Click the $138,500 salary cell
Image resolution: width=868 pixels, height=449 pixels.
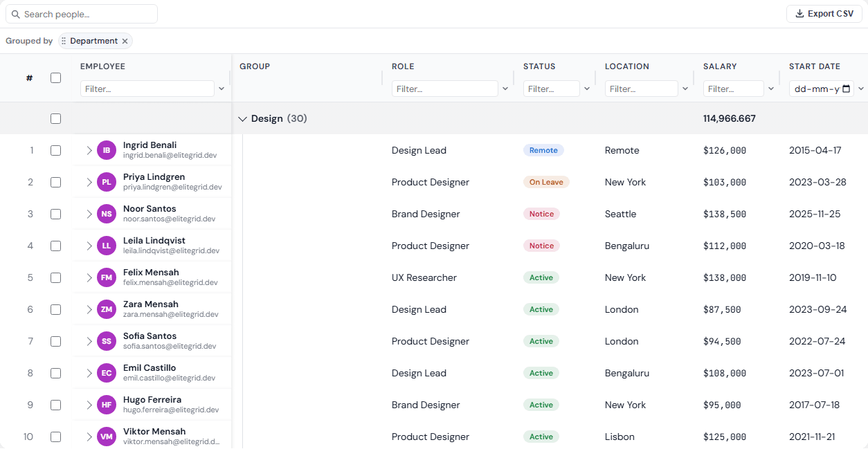point(725,214)
